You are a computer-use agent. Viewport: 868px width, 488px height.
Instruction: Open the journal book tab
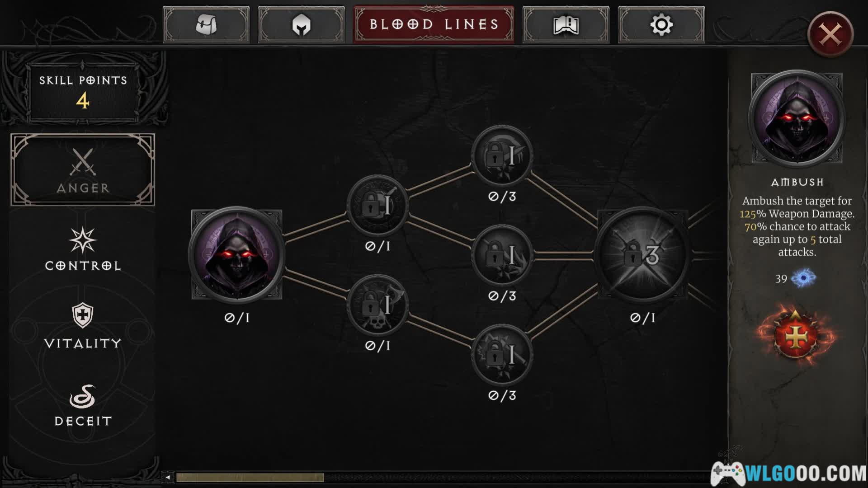click(566, 25)
